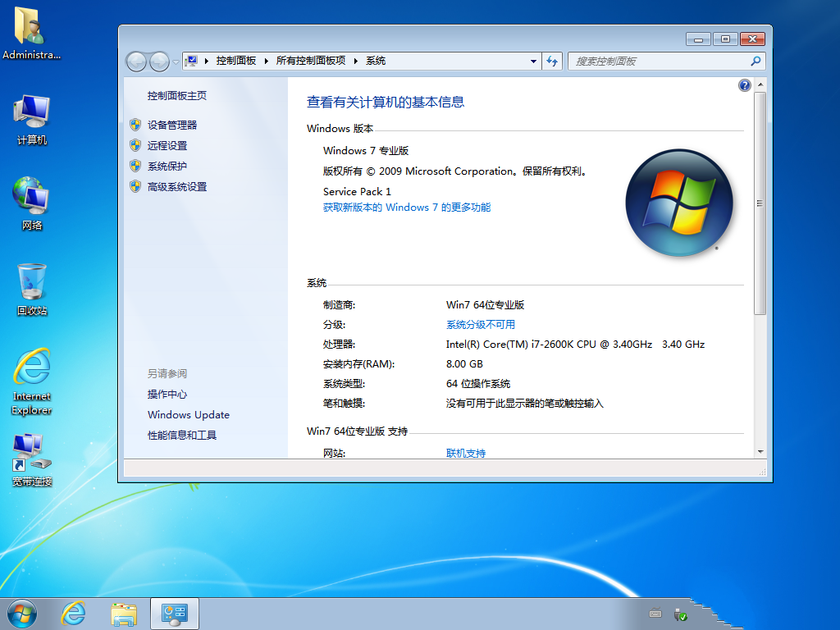Viewport: 840px width, 630px height.
Task: Open recent pages dropdown next to forward button
Action: click(x=176, y=62)
